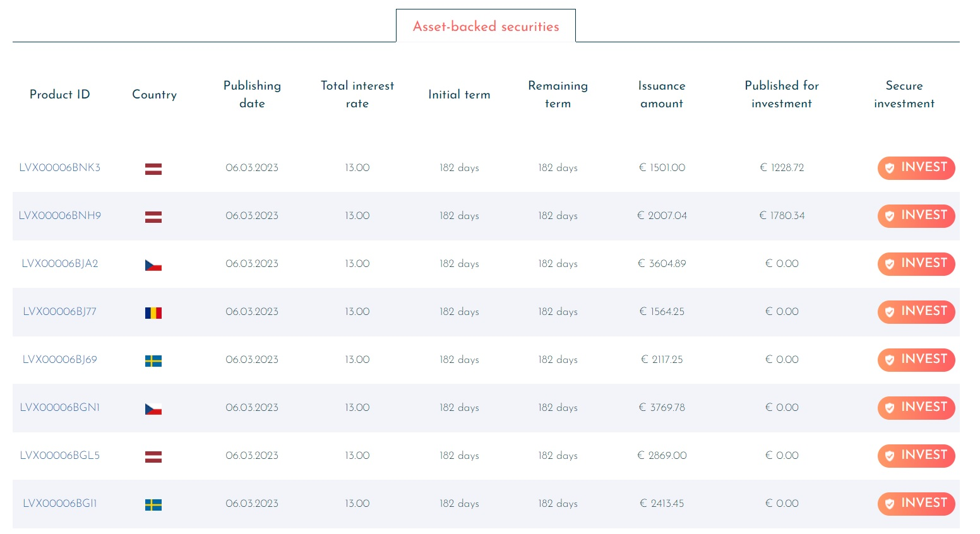Click Czech flag in LVX00006BJA2 row
980x534 pixels.
[153, 265]
